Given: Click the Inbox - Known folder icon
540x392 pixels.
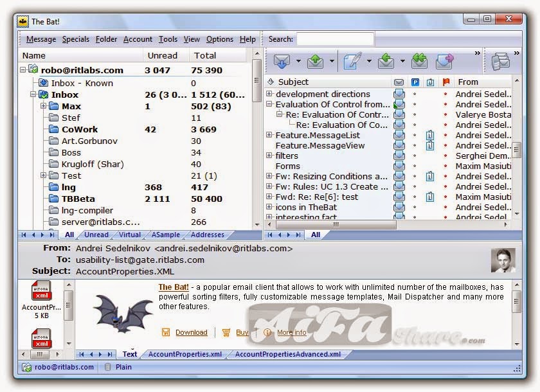Looking at the screenshot, I should click(44, 83).
